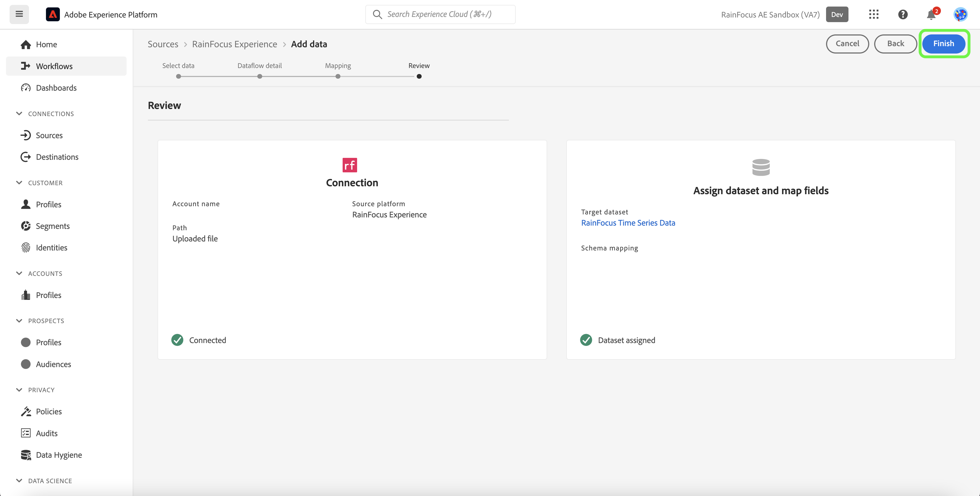Open the app switcher grid icon
The width and height of the screenshot is (980, 496).
coord(873,14)
